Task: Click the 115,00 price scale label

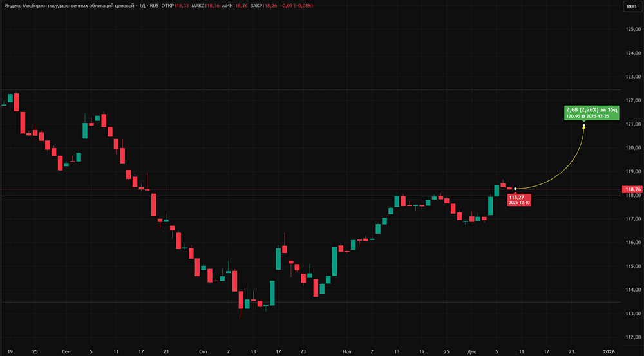Action: (x=633, y=266)
